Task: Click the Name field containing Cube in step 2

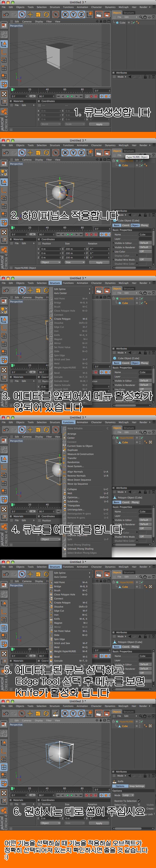Action: click(145, 234)
